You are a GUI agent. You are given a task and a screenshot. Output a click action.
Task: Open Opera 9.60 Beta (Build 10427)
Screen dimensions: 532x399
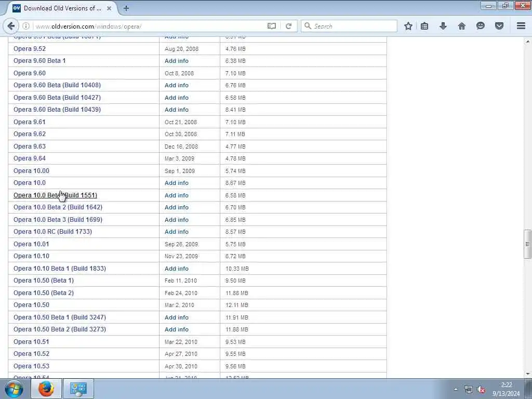(57, 97)
